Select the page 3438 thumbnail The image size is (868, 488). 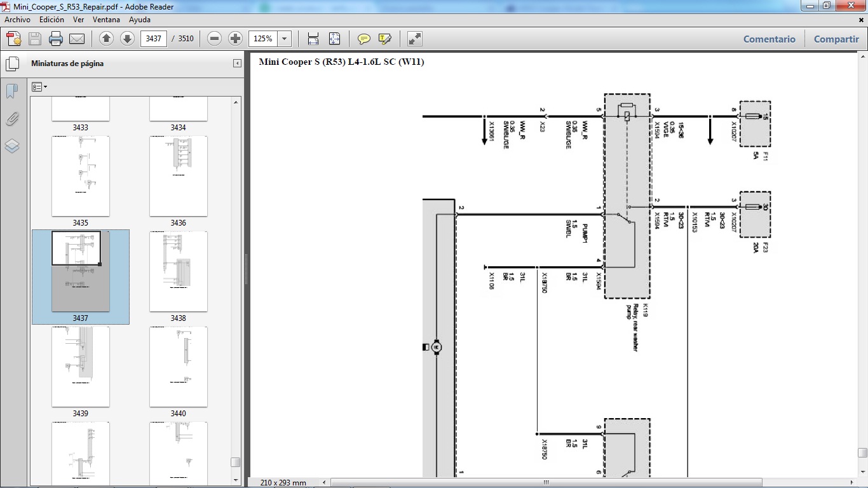coord(179,271)
